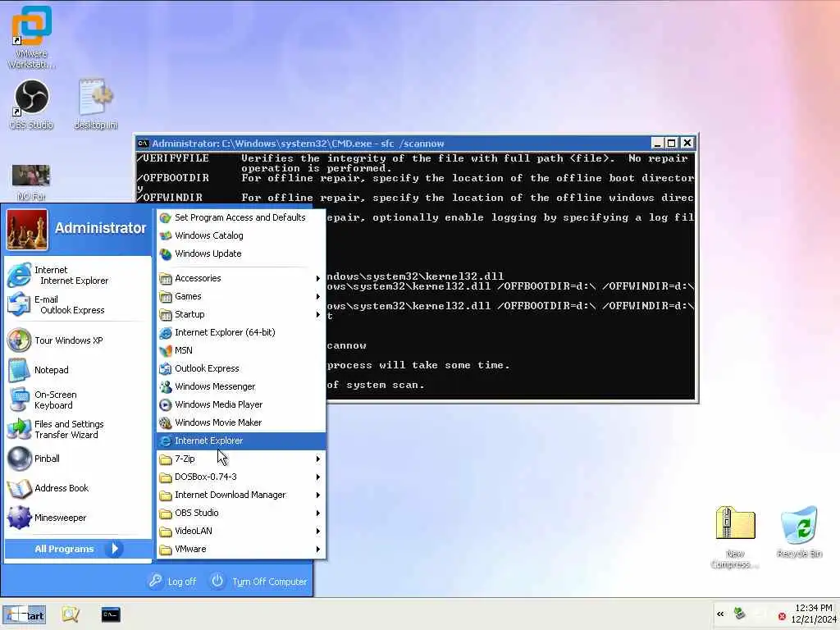The width and height of the screenshot is (840, 630).
Task: Click red security alert tray icon
Action: pos(782,617)
